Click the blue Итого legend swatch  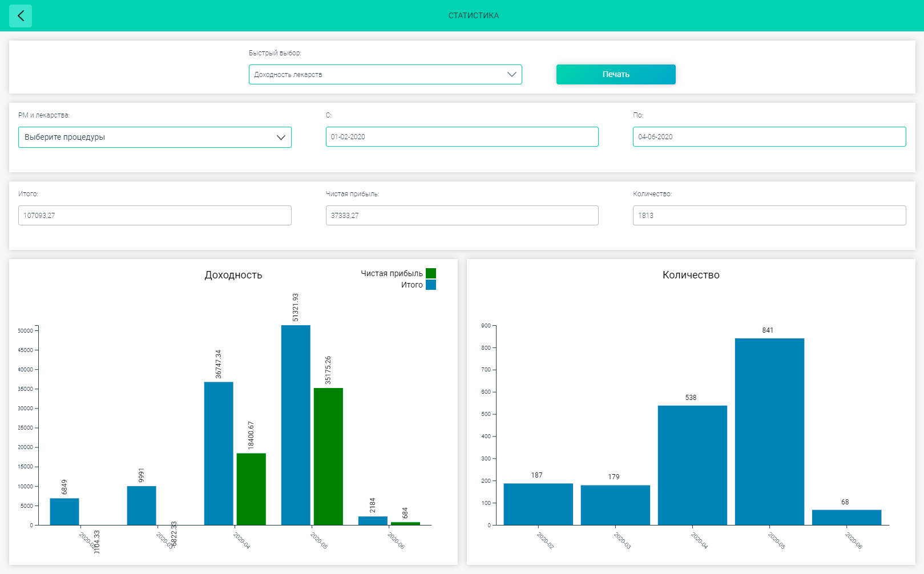(x=431, y=285)
